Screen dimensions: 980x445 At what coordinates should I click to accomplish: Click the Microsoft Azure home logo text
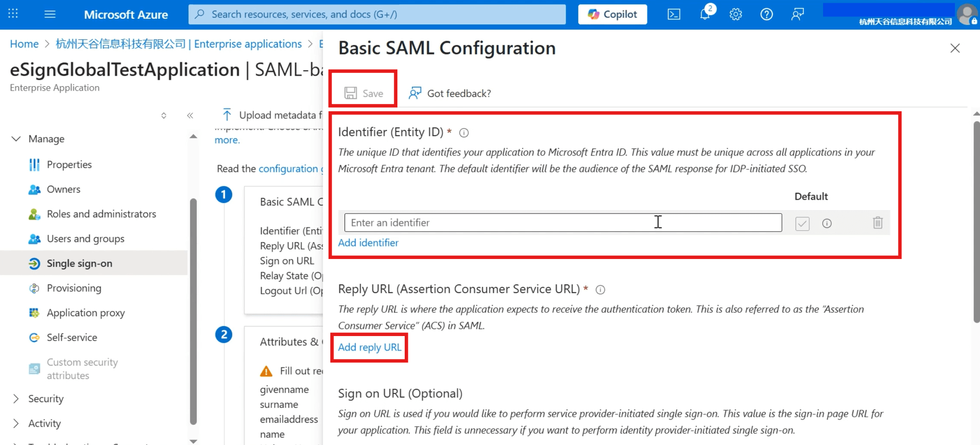click(126, 15)
